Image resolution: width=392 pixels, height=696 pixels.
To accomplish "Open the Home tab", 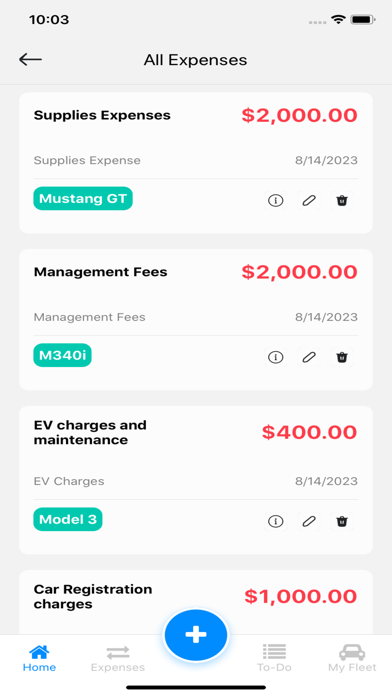I will pyautogui.click(x=40, y=659).
